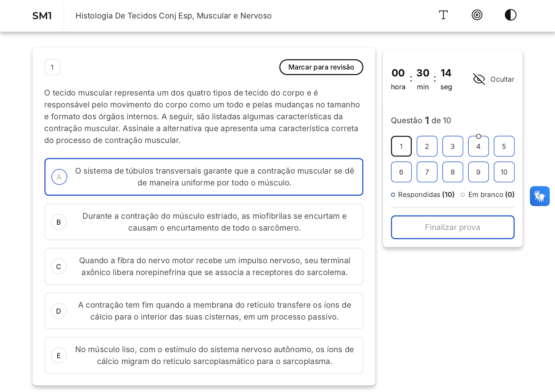Viewport: 555px width, 392px height.
Task: Navigate to question 7
Action: [x=427, y=172]
